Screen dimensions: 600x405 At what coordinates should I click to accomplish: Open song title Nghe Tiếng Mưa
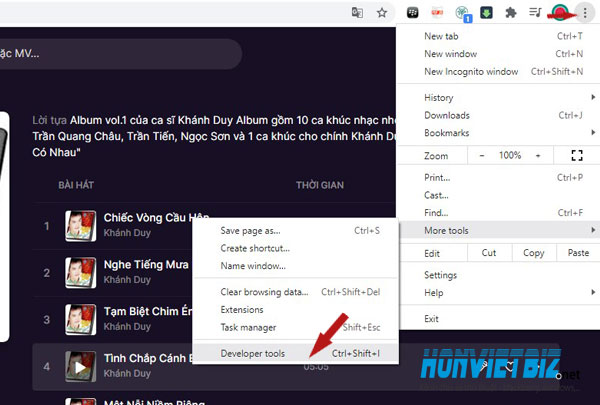pos(146,265)
